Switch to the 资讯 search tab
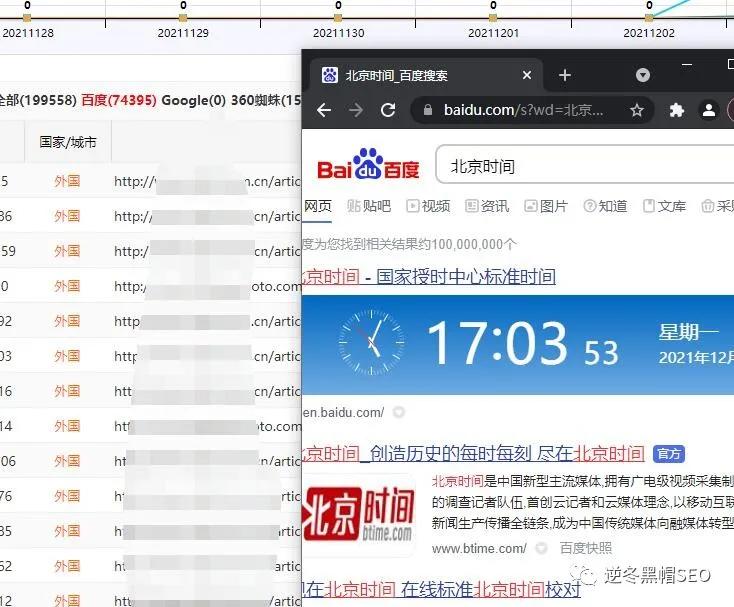Screen dimensions: 734x607 [x=487, y=206]
